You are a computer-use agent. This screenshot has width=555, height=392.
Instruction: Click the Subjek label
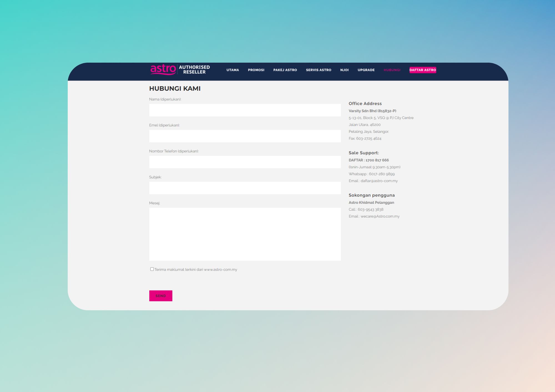click(x=155, y=177)
